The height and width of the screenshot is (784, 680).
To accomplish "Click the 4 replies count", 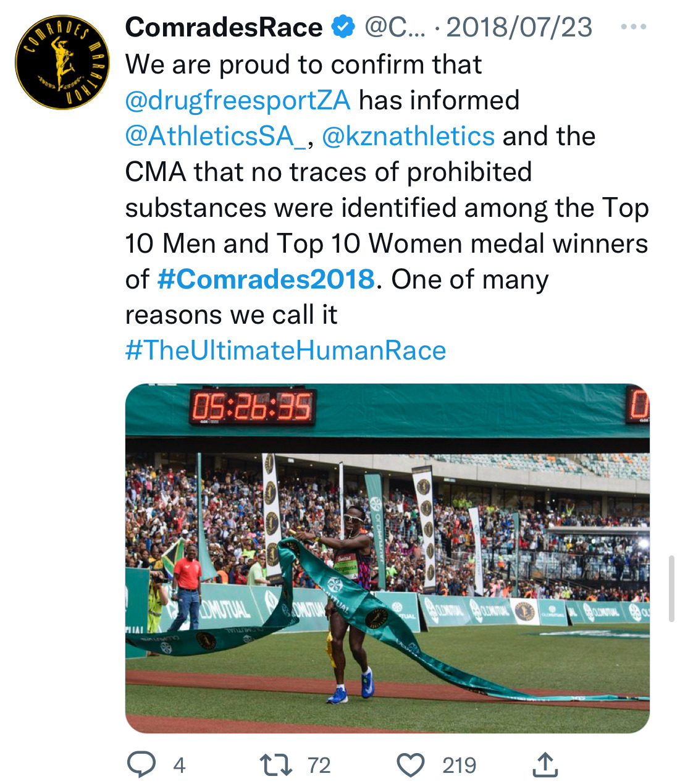I will (x=179, y=765).
